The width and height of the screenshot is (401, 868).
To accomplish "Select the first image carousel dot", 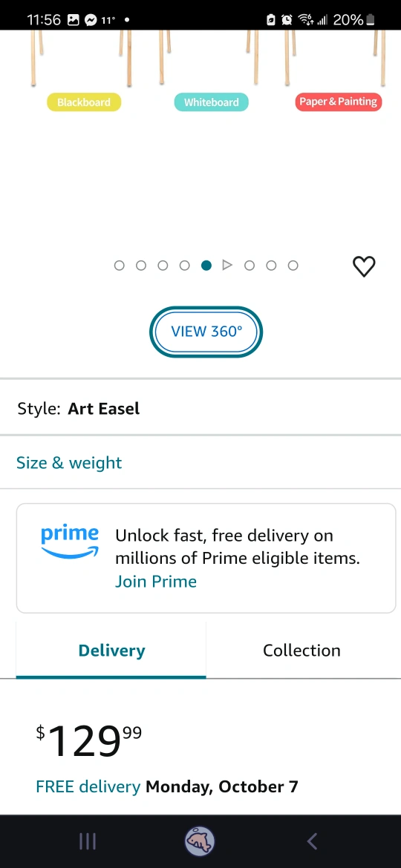I will (119, 266).
